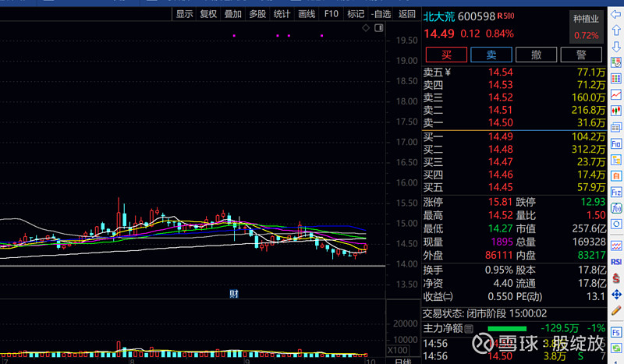Click the circle sidebar icon

(x=616, y=224)
